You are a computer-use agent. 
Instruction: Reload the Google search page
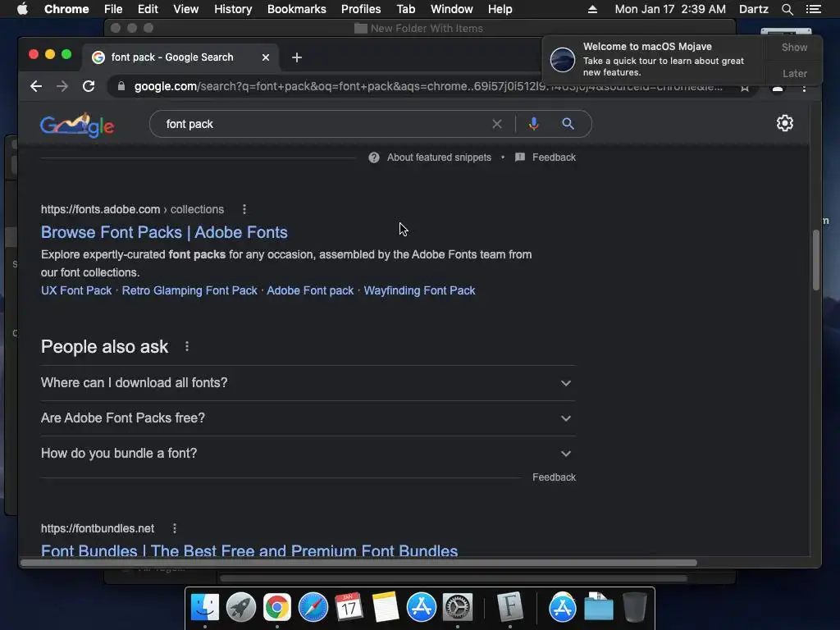(x=89, y=86)
